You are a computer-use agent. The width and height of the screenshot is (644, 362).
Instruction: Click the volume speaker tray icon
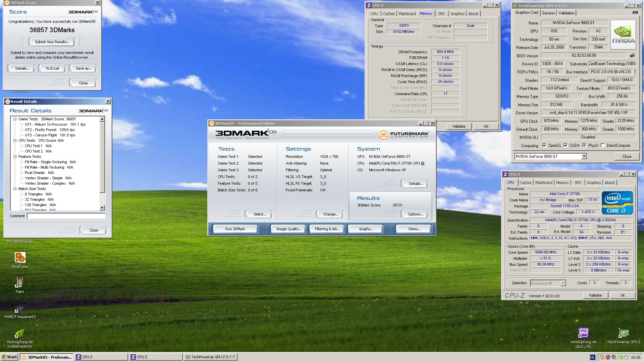point(614,357)
